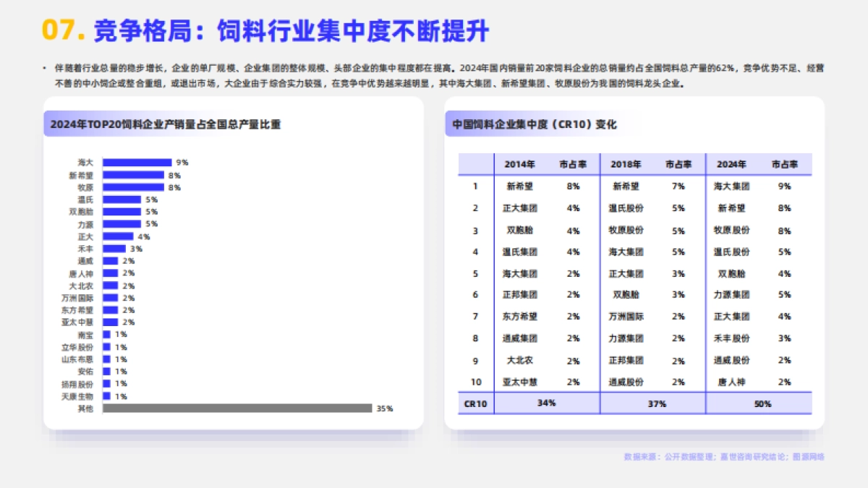
Task: Select the 天康生物 label in the bar chart
Action: [77, 396]
